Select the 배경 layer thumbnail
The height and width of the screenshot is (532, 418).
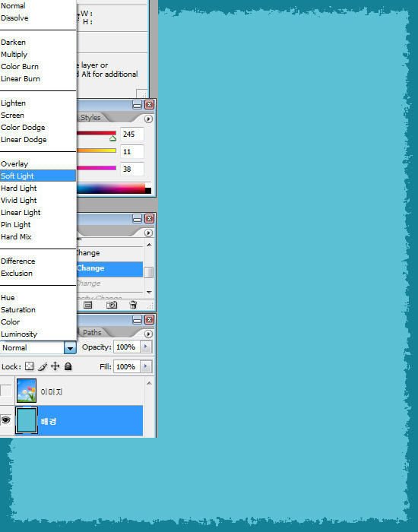[27, 420]
